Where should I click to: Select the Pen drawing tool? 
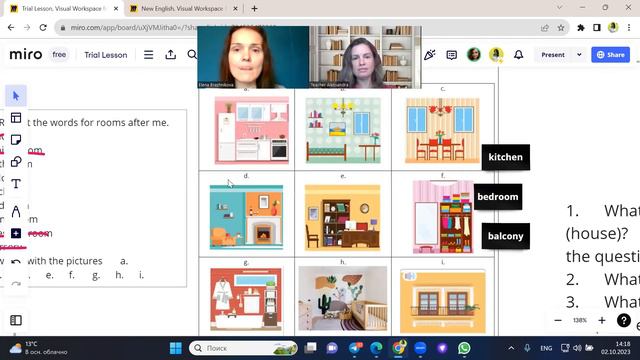click(x=16, y=211)
